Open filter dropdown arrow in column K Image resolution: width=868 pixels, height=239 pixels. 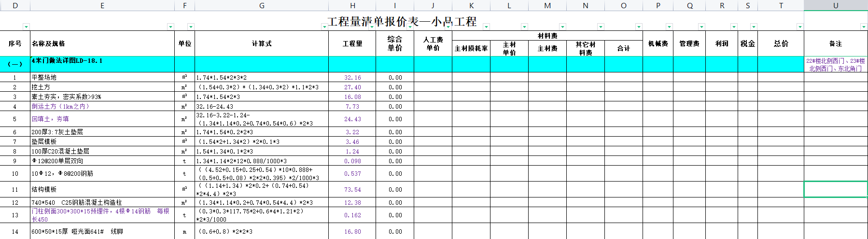pyautogui.click(x=486, y=27)
